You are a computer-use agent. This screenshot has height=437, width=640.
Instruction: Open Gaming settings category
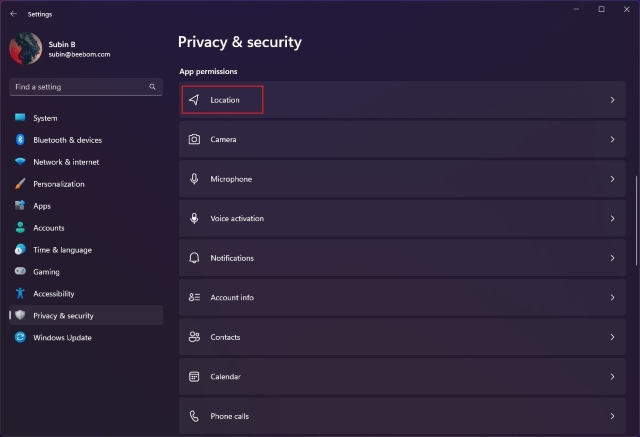tap(86, 271)
